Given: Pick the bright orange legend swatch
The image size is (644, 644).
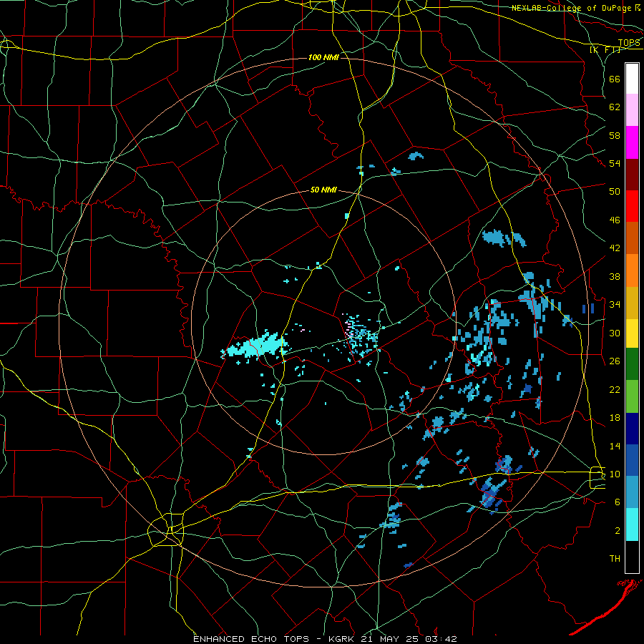Looking at the screenshot, I should point(632,270).
